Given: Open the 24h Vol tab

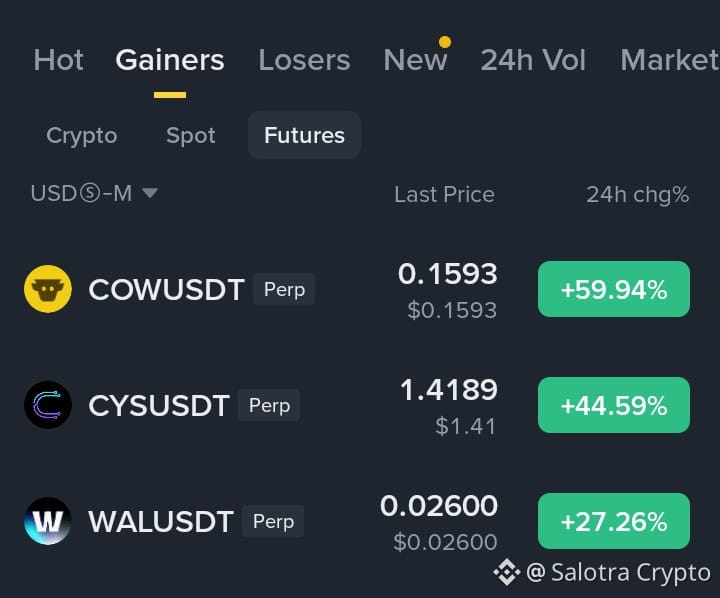Looking at the screenshot, I should tap(533, 60).
